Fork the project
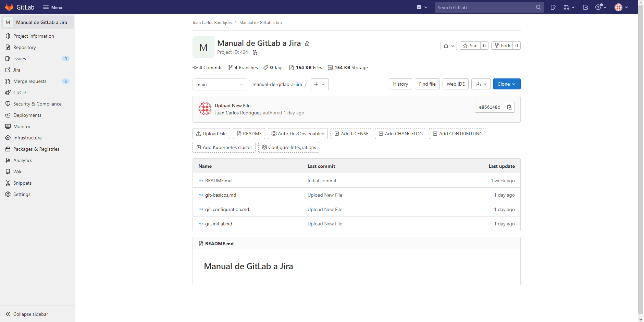This screenshot has height=322, width=644. (502, 46)
